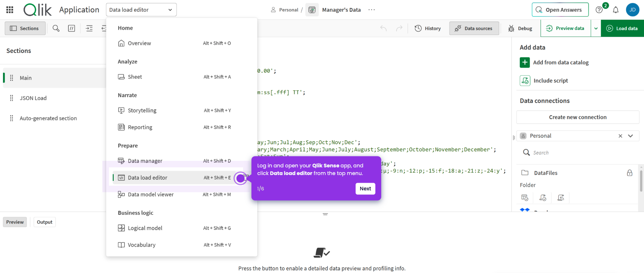Click the drag handle of JSON Load section
644x273 pixels.
coord(11,98)
